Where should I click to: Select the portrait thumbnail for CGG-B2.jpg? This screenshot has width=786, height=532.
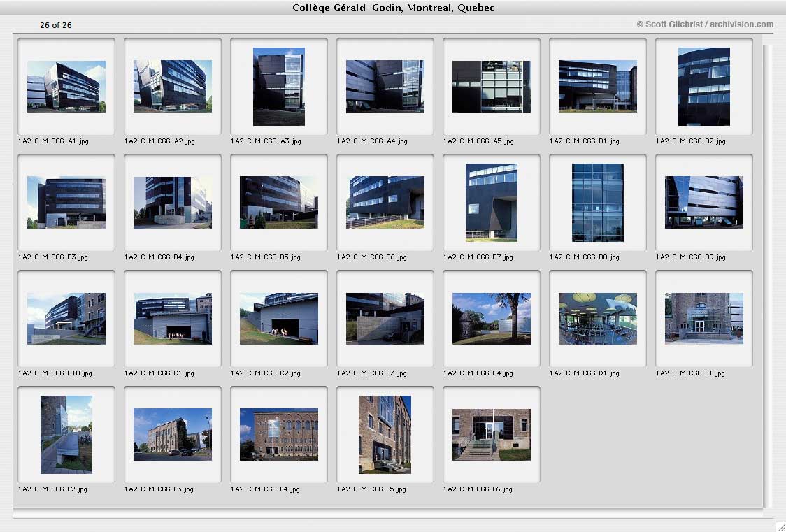click(703, 87)
